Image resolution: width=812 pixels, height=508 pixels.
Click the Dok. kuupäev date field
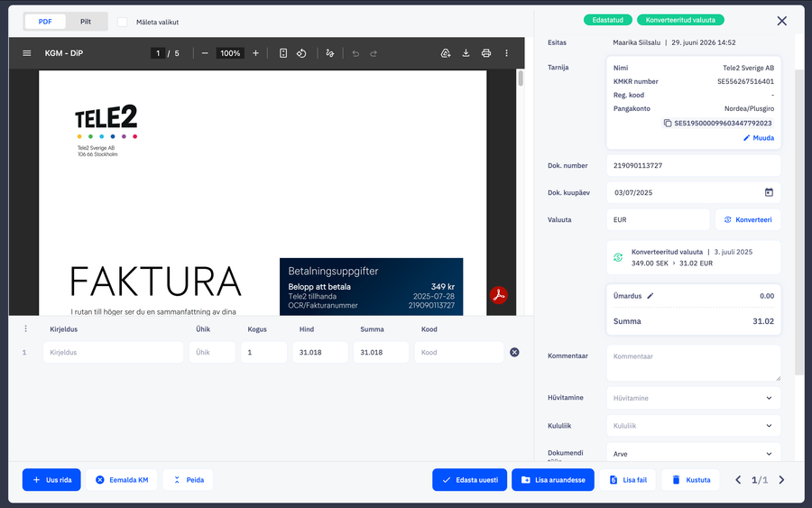click(694, 192)
